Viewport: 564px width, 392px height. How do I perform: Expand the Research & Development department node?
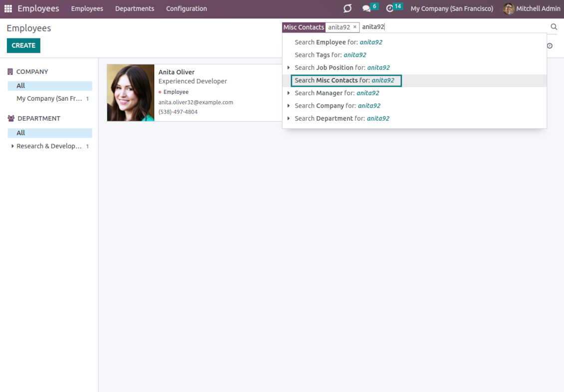(x=12, y=146)
